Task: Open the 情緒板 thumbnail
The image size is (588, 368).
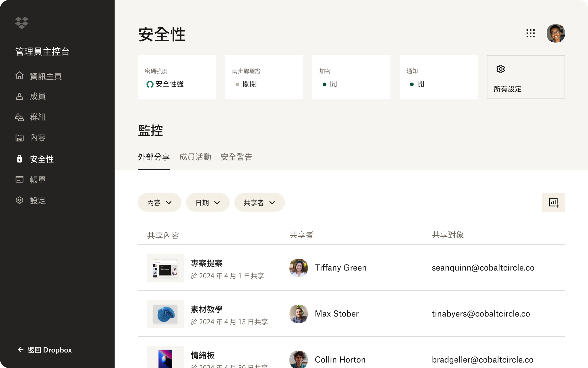Action: click(x=165, y=357)
